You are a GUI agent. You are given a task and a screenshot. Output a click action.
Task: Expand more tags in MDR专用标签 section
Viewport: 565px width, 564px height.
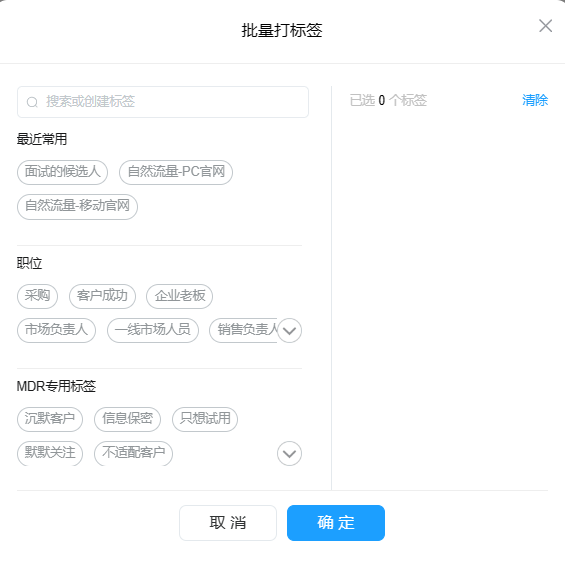coord(289,453)
